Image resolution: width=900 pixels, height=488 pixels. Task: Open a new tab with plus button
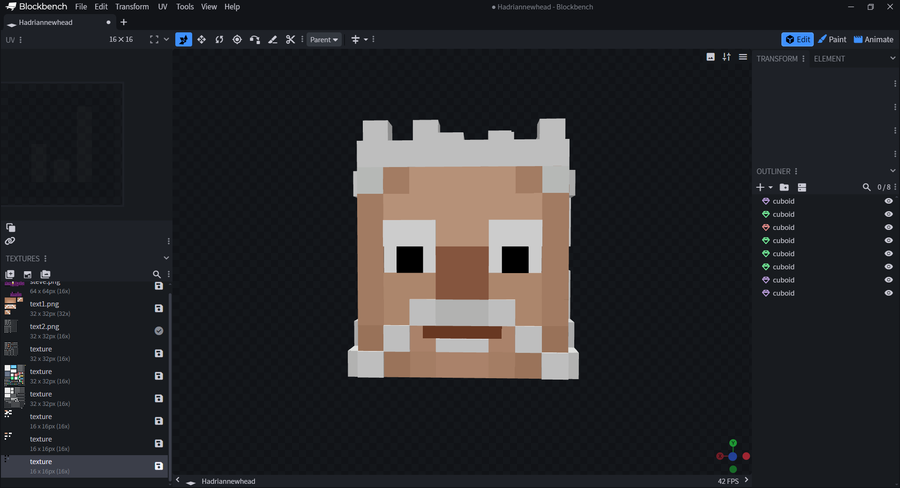coord(123,22)
